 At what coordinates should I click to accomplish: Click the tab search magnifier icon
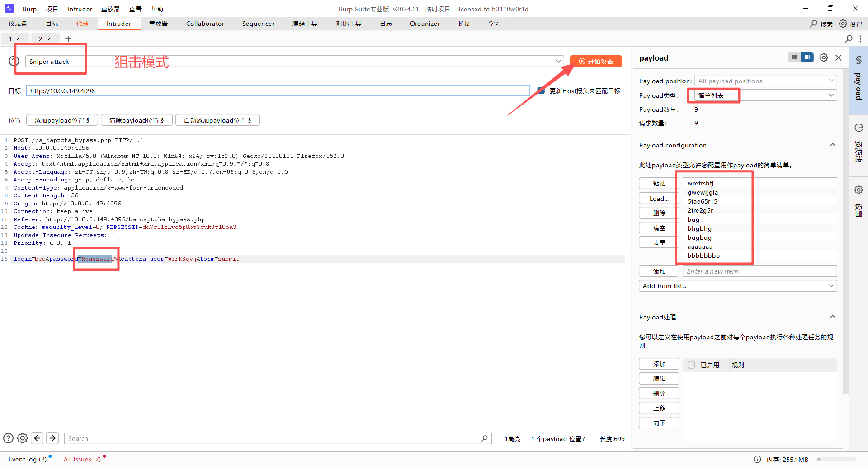pyautogui.click(x=849, y=39)
